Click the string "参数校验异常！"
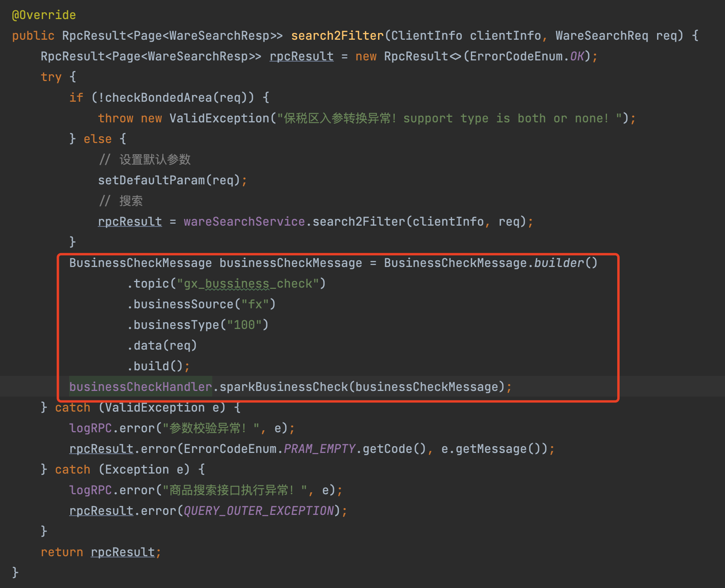The width and height of the screenshot is (725, 588). coord(211,428)
